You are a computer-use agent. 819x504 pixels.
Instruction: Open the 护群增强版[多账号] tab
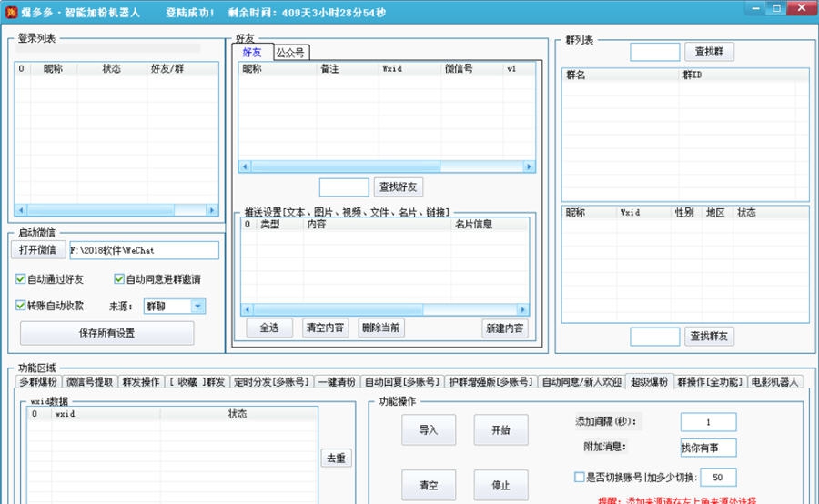tap(490, 382)
